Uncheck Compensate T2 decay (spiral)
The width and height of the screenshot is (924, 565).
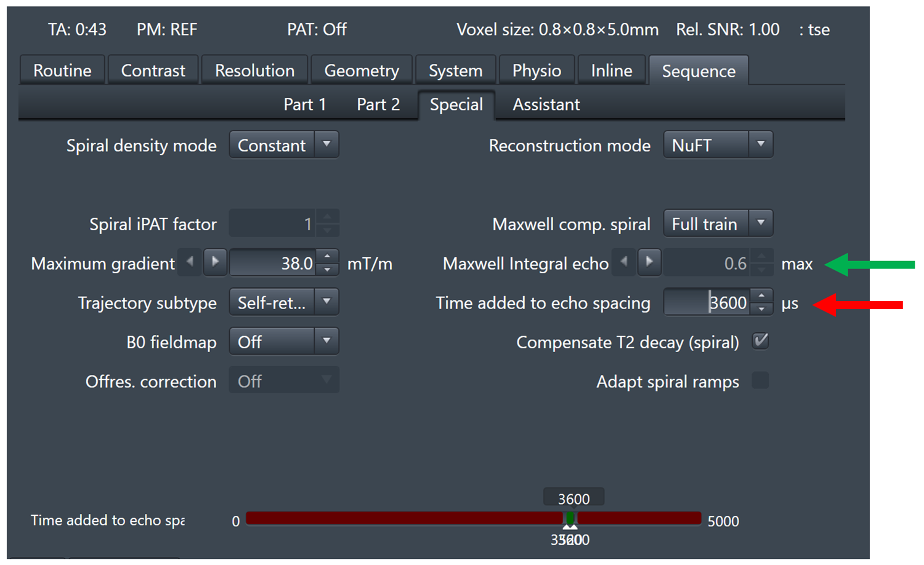(761, 341)
